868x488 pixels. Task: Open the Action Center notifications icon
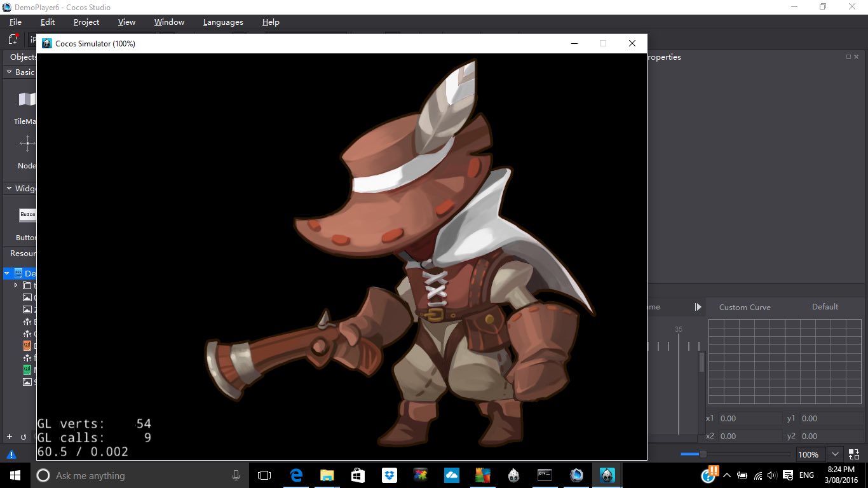pyautogui.click(x=787, y=475)
